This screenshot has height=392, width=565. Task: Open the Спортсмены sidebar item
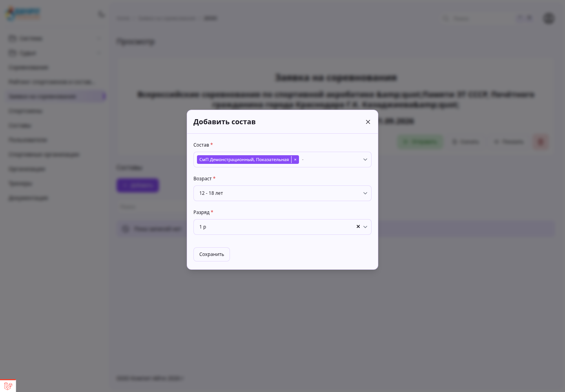point(26,111)
